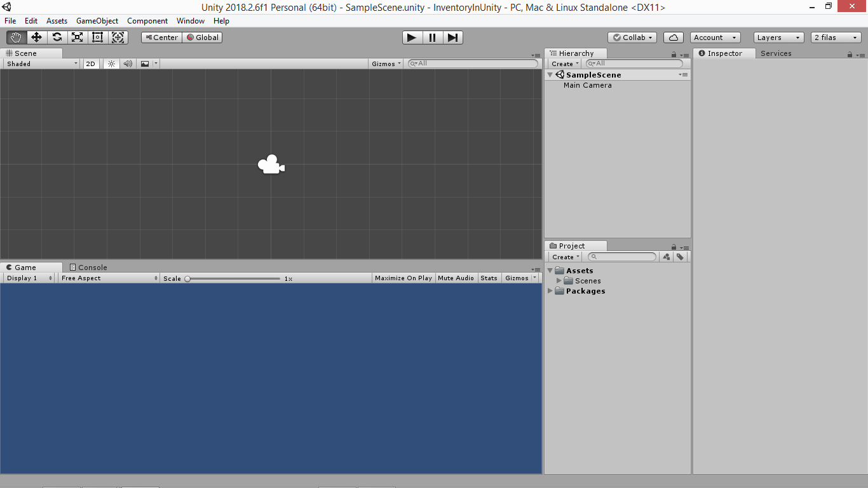Toggle 2D scene view mode
The width and height of the screenshot is (868, 488).
[91, 64]
